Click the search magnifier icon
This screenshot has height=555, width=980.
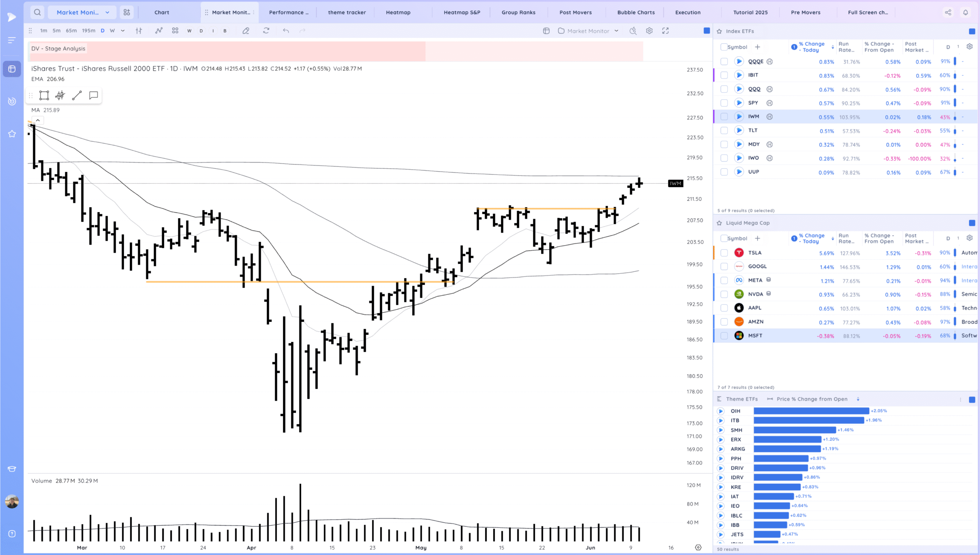click(37, 12)
